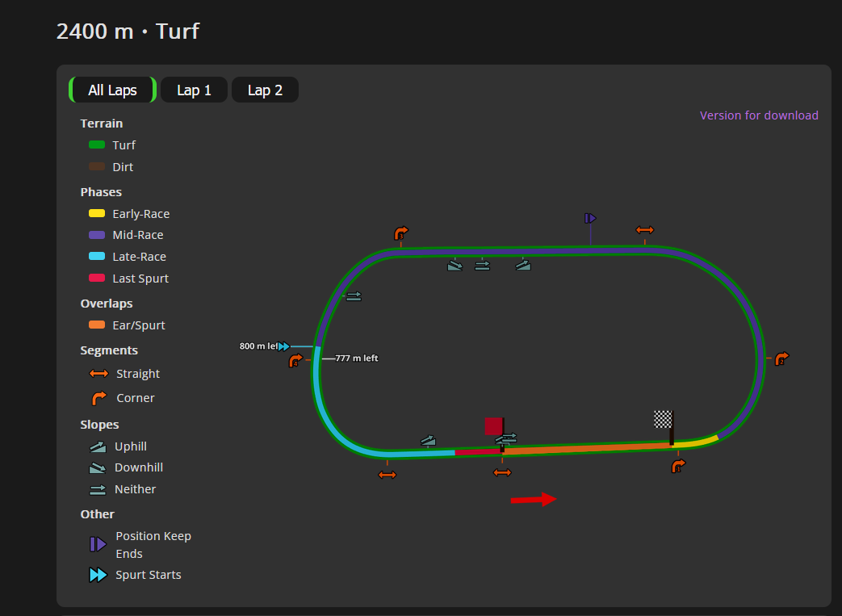Viewport: 842px width, 616px height.
Task: Click the Neither slope legend icon
Action: (x=98, y=489)
